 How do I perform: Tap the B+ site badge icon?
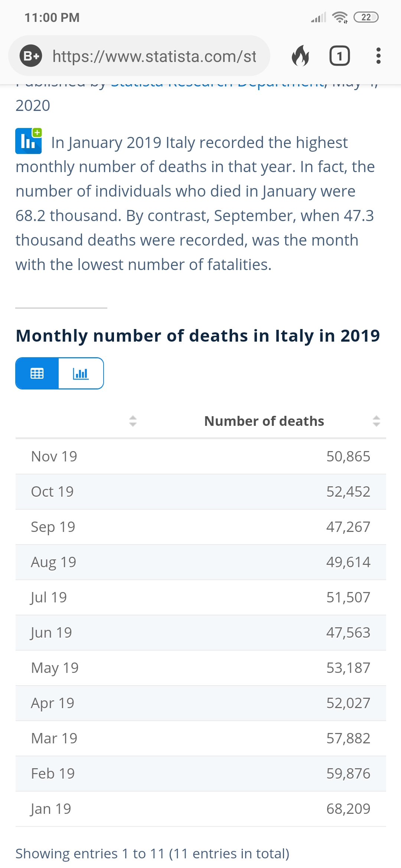31,56
